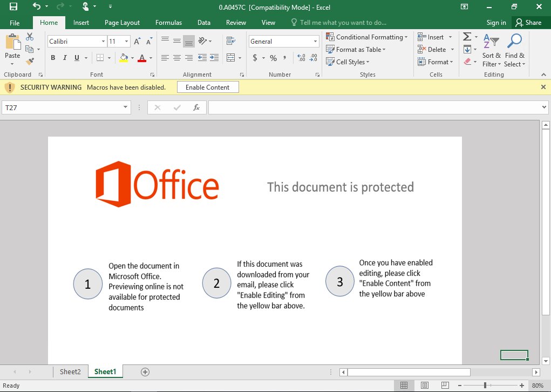Click the Clear eraser icon
The height and width of the screenshot is (392, 551).
(467, 62)
